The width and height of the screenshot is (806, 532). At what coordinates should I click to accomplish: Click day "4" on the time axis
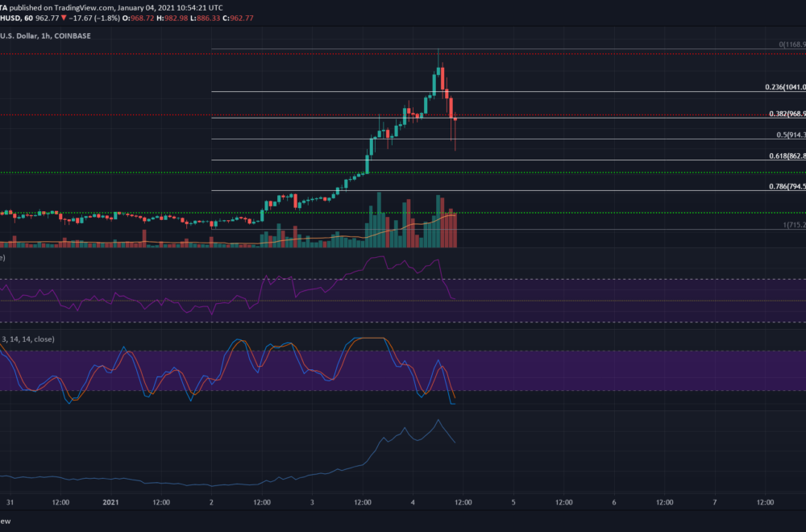[413, 502]
